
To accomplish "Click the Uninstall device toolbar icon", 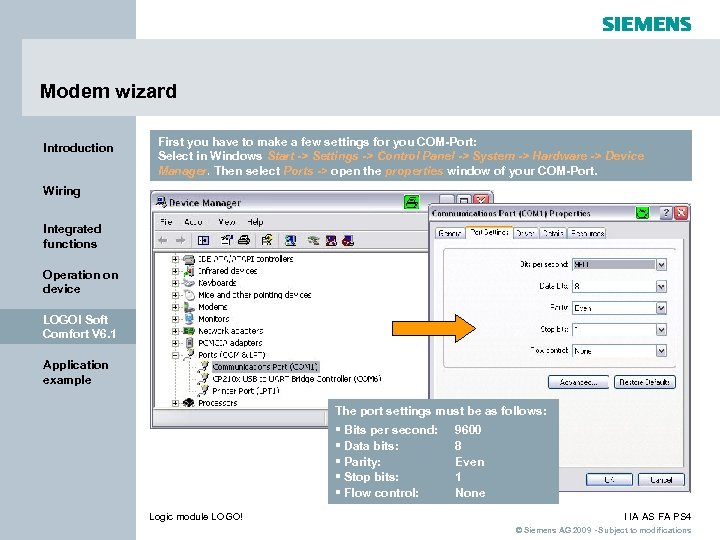I will coord(348,240).
